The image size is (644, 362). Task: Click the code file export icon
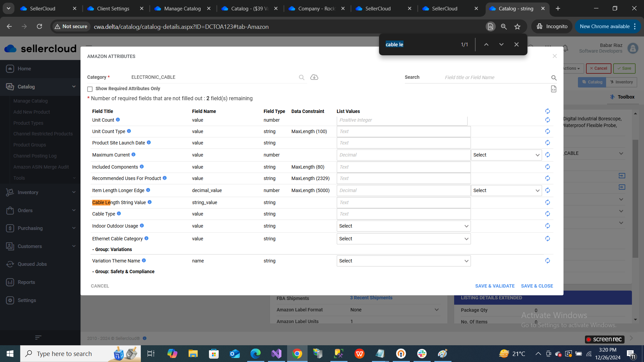click(553, 89)
